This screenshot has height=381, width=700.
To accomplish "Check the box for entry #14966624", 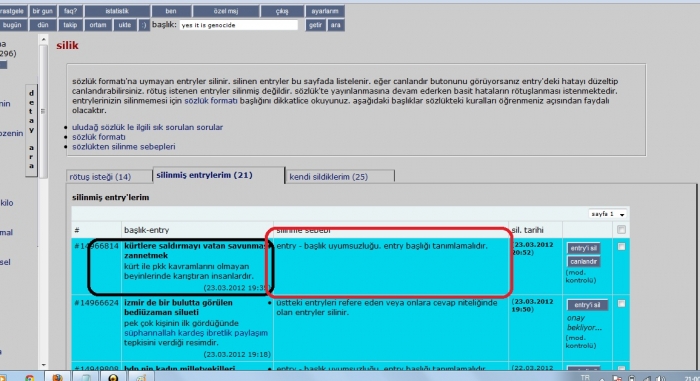I will (621, 304).
